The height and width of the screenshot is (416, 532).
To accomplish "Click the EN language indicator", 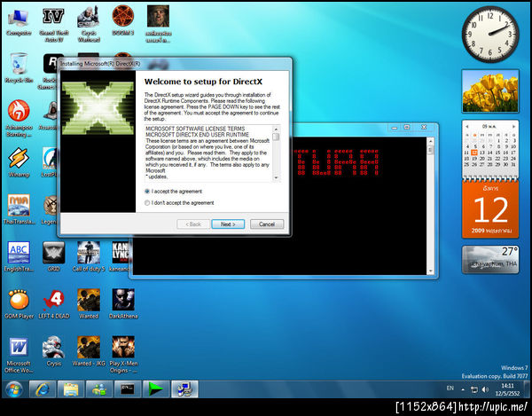I will 450,389.
